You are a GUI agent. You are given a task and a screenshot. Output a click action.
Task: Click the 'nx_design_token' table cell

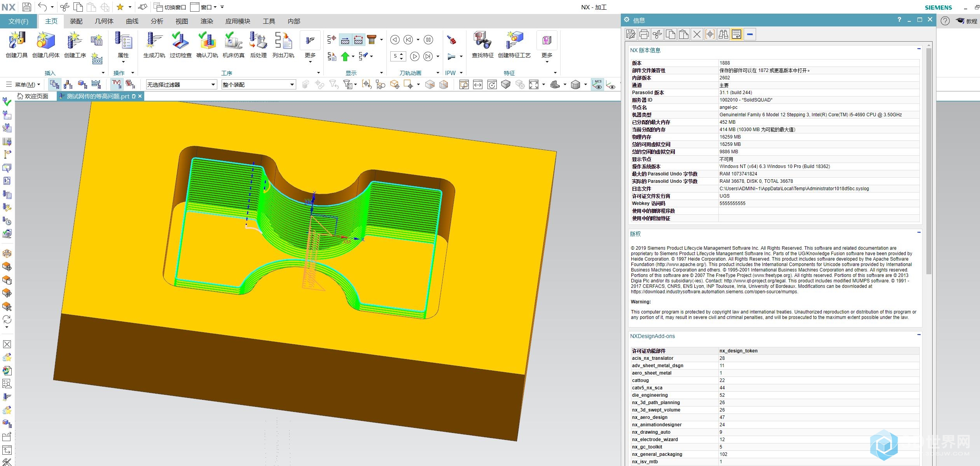(x=819, y=351)
